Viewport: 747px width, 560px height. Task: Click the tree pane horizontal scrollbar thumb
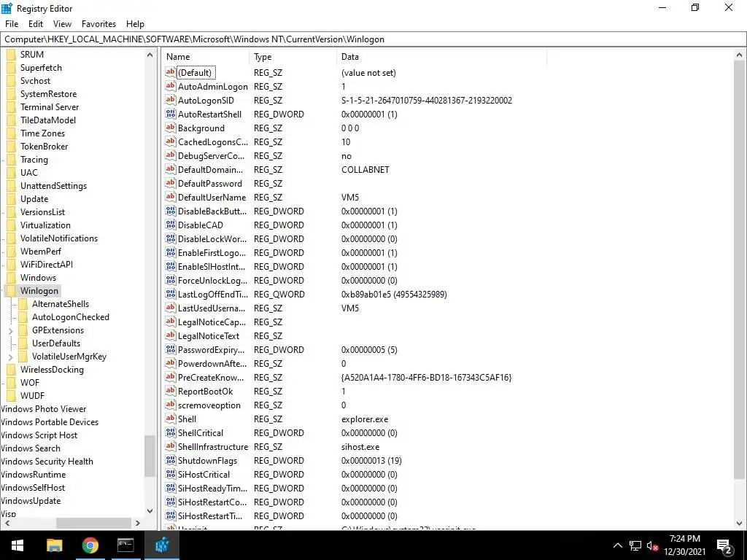point(93,523)
